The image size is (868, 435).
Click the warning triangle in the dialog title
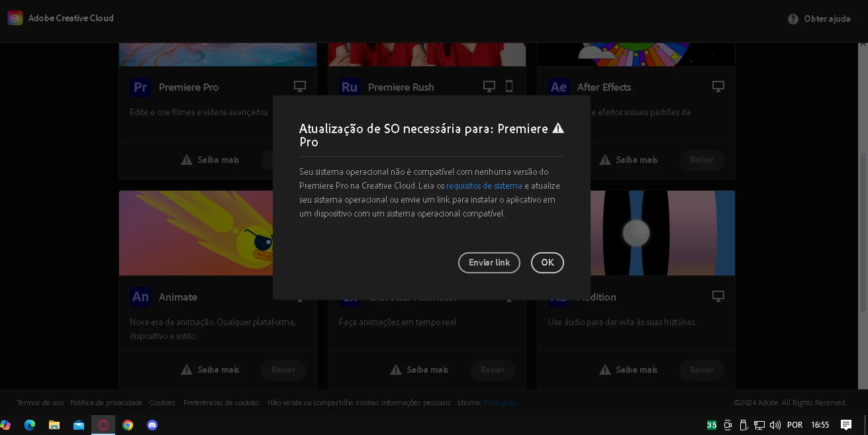[558, 128]
